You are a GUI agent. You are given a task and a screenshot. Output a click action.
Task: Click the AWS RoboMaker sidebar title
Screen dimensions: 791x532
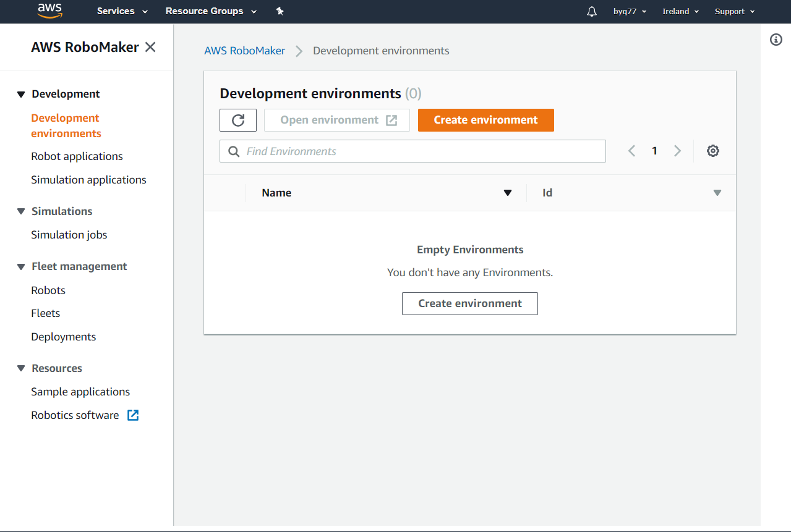(85, 47)
